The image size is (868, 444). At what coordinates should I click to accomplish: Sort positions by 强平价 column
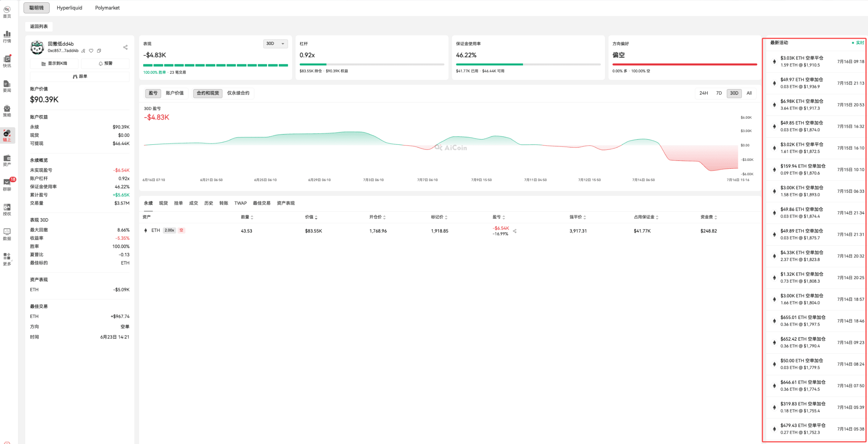[x=578, y=217]
